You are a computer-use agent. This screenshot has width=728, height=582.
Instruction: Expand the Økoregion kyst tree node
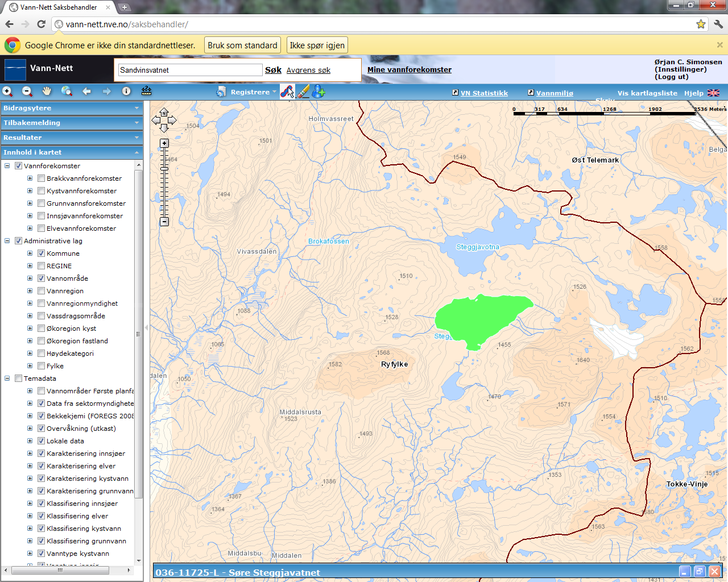(x=30, y=329)
